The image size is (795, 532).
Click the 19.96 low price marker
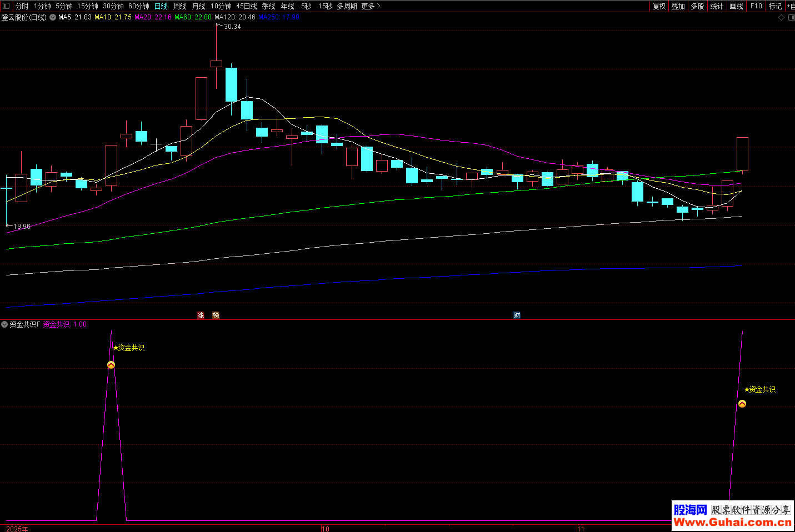click(21, 227)
